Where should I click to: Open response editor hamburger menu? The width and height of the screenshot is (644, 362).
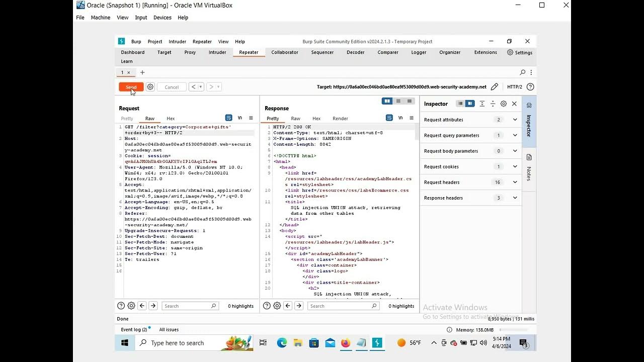coord(412,118)
